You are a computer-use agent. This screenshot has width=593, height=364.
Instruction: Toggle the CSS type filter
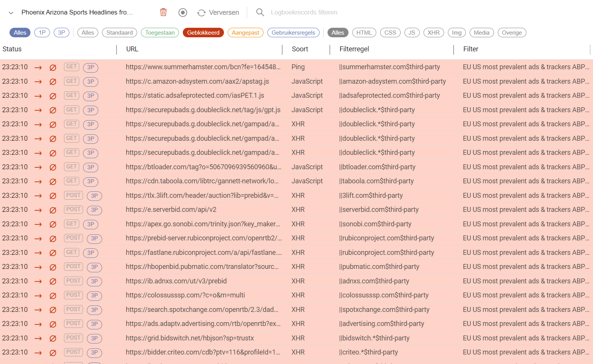(390, 33)
